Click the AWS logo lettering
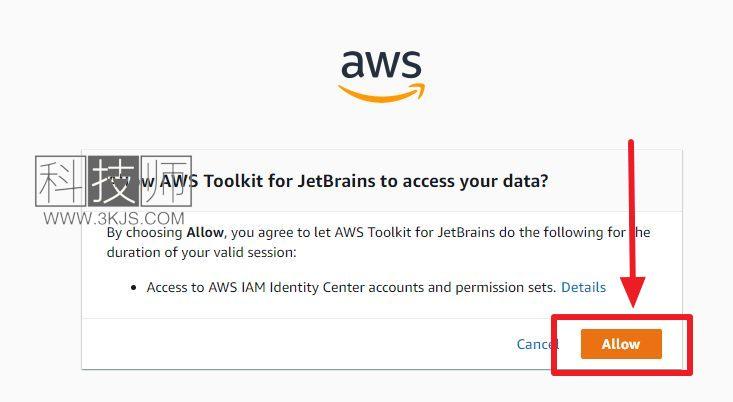Image resolution: width=733 pixels, height=402 pixels. [381, 64]
